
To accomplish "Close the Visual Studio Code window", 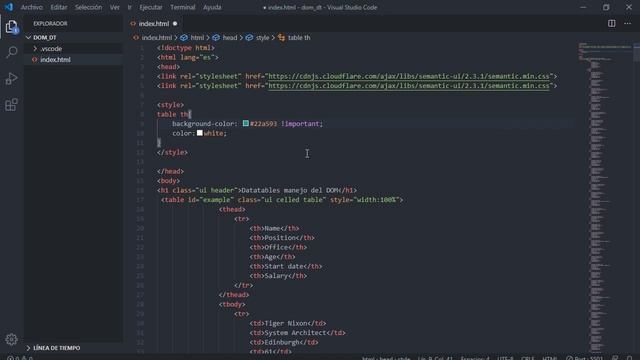I will (x=629, y=7).
